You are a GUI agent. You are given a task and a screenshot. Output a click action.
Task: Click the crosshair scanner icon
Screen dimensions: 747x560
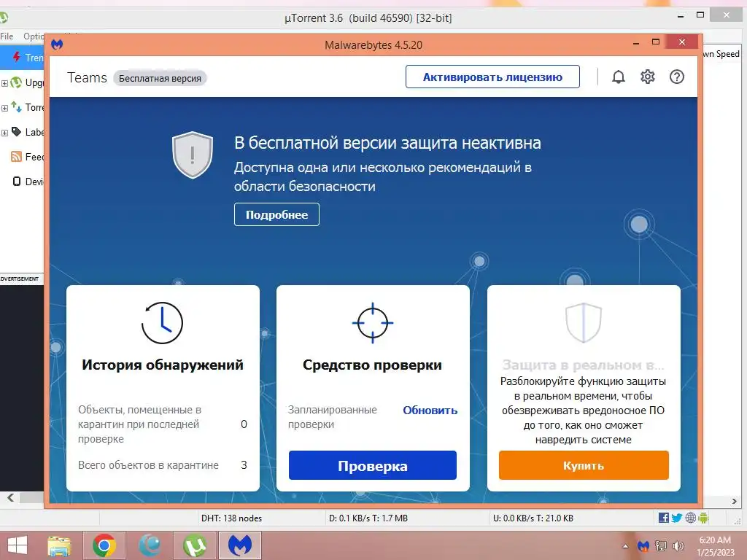pyautogui.click(x=373, y=323)
